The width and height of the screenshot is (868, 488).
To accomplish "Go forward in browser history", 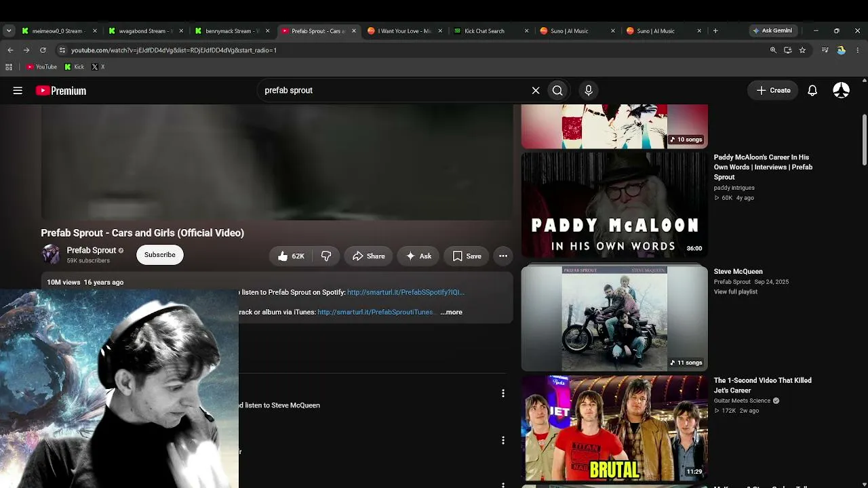I will coord(26,50).
